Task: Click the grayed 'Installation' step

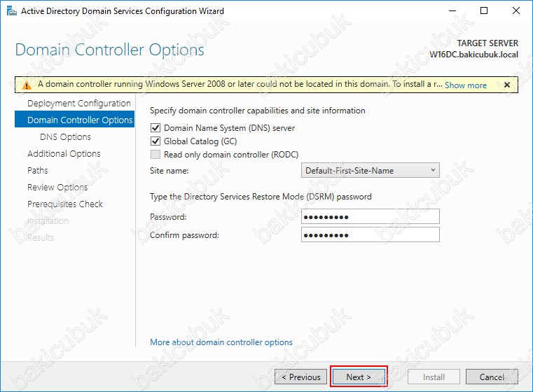Action: pyautogui.click(x=48, y=220)
